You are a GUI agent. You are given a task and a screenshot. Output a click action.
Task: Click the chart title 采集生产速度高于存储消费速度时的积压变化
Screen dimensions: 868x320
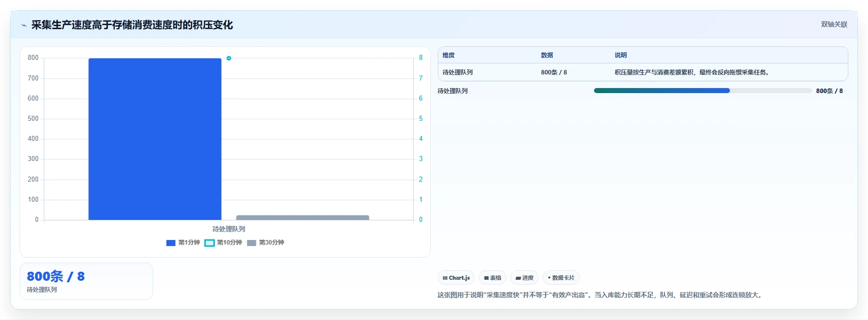point(132,25)
